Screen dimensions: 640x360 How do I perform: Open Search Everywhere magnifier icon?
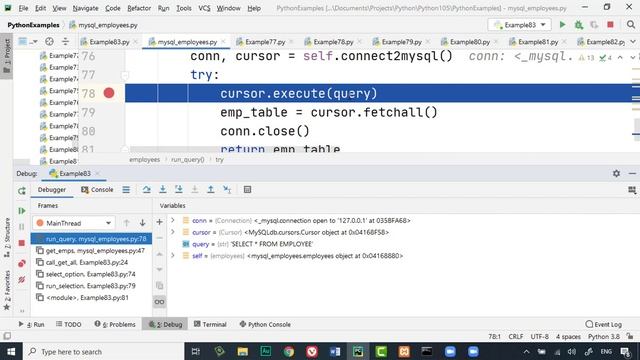click(631, 25)
